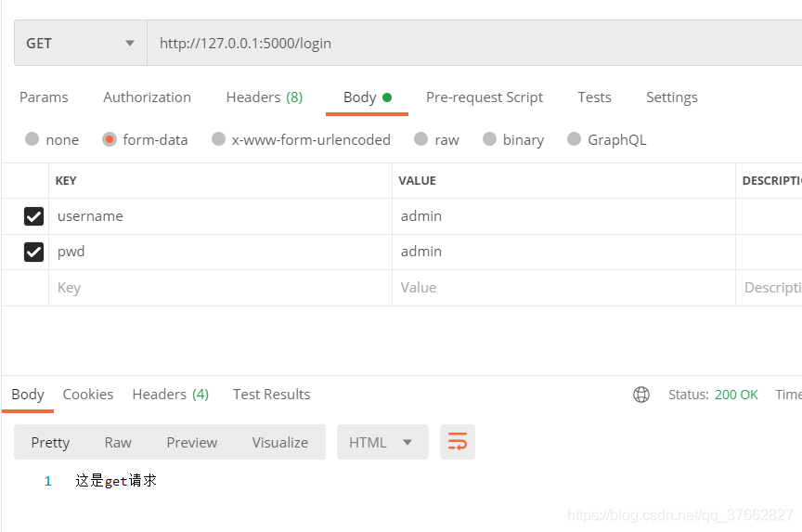Click the empty Key input cell
Viewport: 802px width, 532px height.
point(219,288)
